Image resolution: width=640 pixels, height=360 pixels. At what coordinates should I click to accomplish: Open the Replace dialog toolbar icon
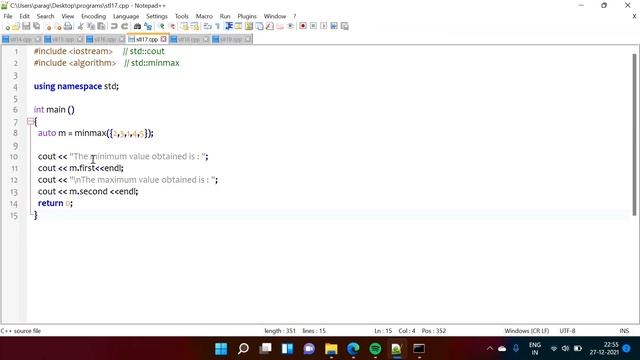pos(148,27)
